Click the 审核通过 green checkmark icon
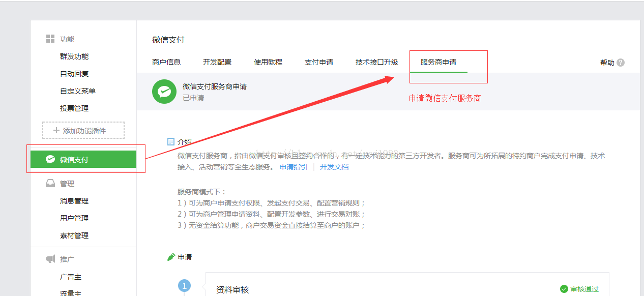 point(564,289)
